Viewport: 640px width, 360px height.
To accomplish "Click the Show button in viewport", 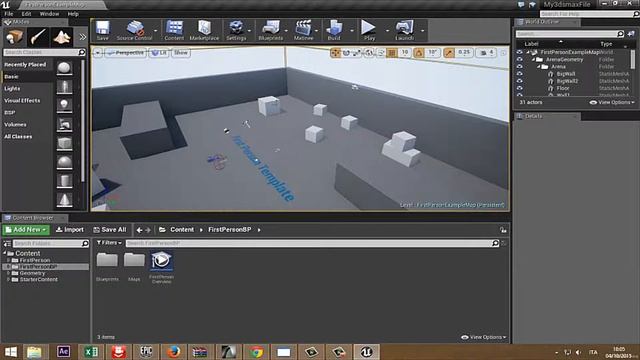I will [181, 53].
